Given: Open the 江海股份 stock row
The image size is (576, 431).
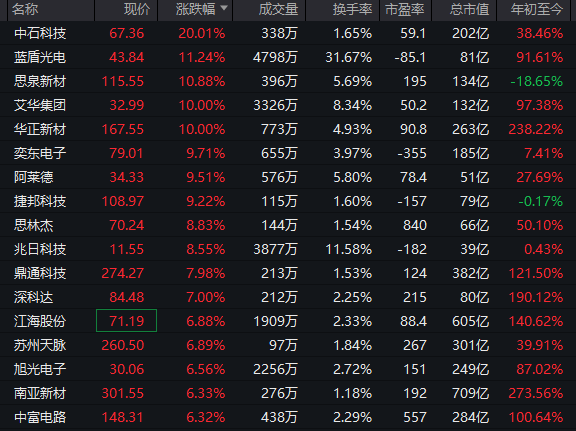Looking at the screenshot, I should (288, 321).
